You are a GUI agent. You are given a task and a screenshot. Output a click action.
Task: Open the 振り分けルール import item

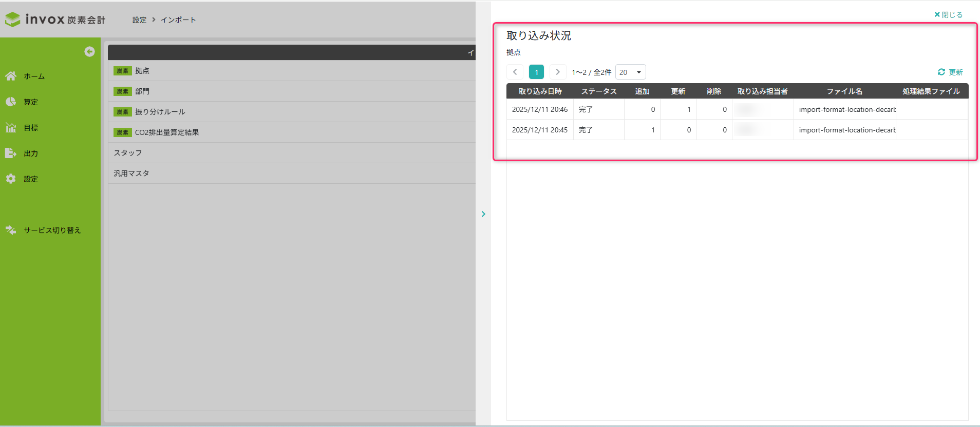tap(160, 112)
